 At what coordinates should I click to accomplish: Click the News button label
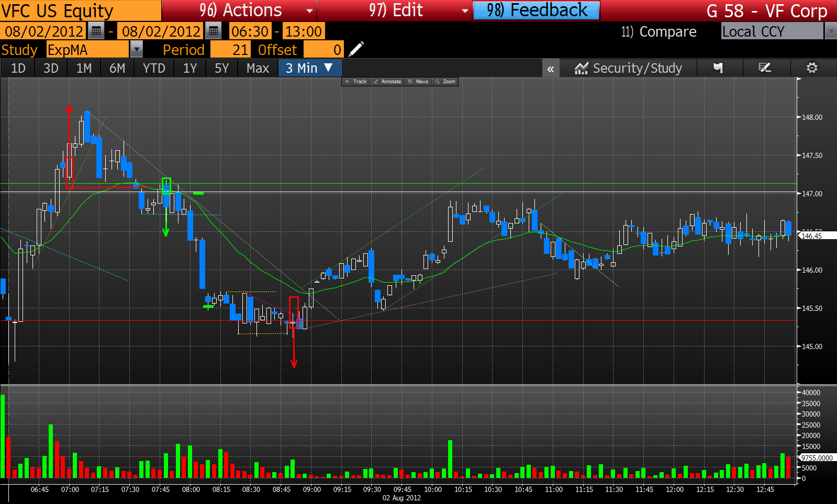tap(422, 82)
